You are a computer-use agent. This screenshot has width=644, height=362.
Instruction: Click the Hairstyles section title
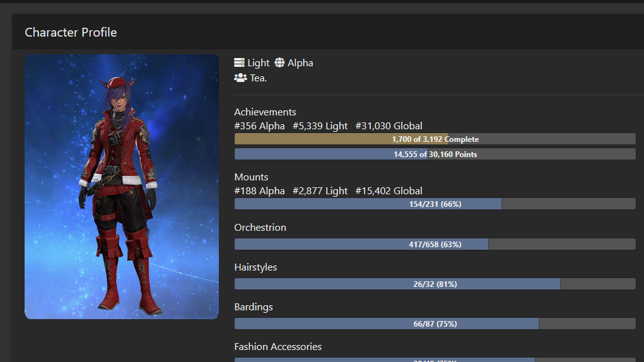pyautogui.click(x=255, y=267)
